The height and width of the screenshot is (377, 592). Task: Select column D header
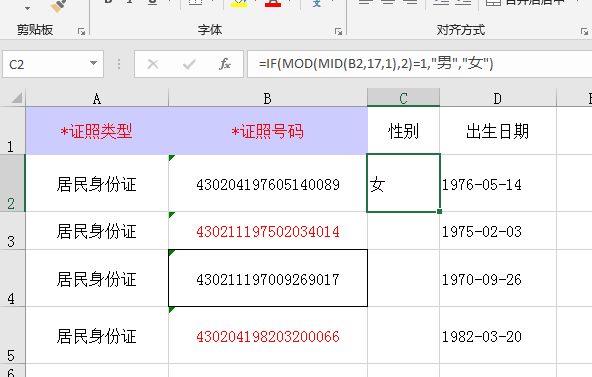[498, 98]
